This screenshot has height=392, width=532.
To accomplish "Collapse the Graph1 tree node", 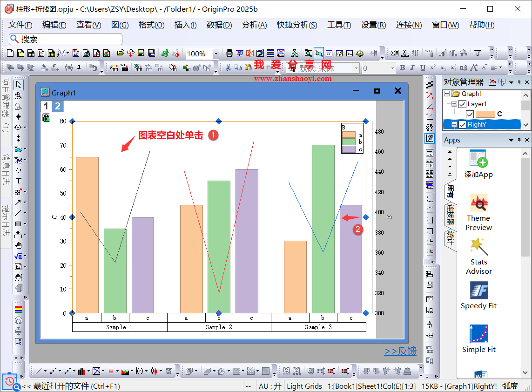I will [x=447, y=94].
